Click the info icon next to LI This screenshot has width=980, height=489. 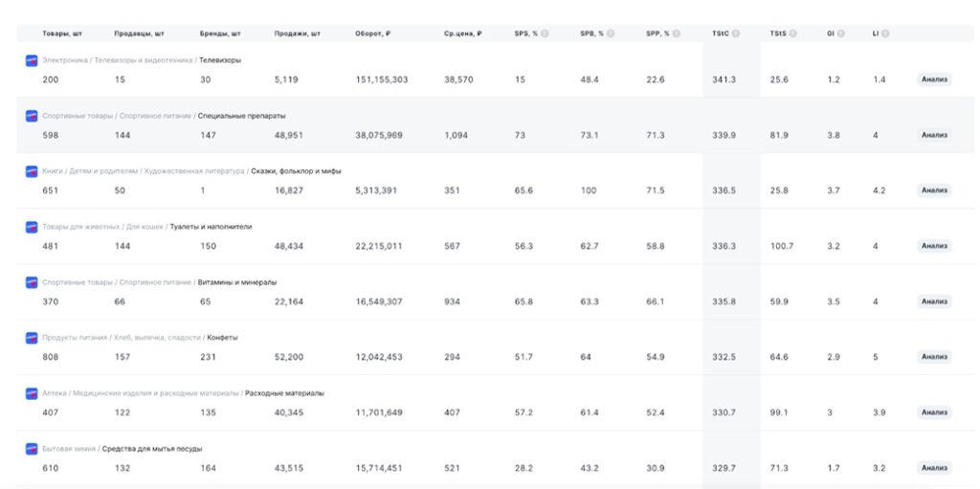(x=885, y=33)
